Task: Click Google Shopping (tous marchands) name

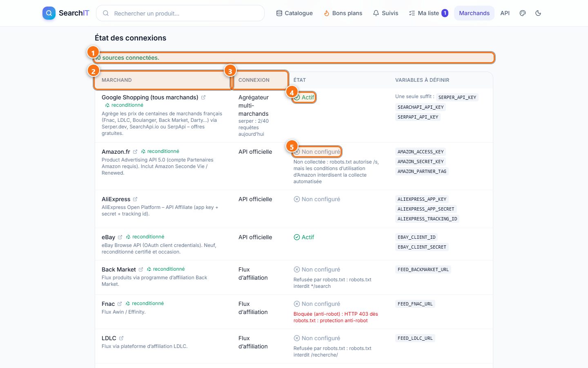Action: (x=150, y=97)
